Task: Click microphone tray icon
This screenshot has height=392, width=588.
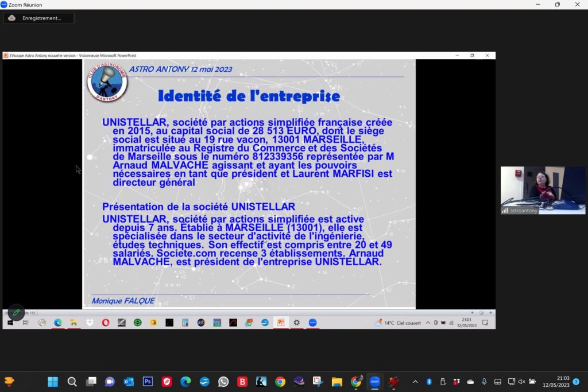Action: click(484, 382)
